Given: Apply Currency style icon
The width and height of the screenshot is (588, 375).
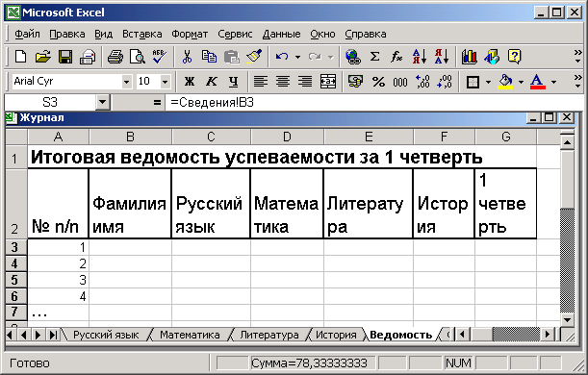Looking at the screenshot, I should point(355,82).
